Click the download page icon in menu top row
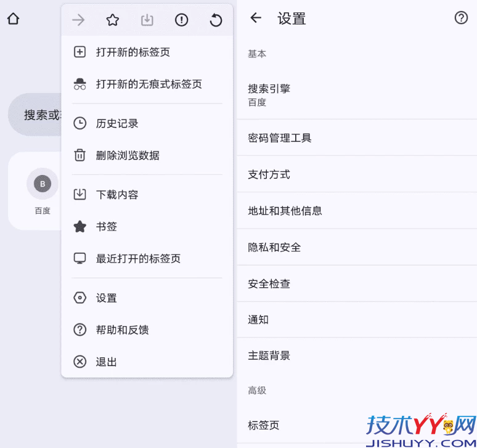Screen dimensions: 477x448 147,20
